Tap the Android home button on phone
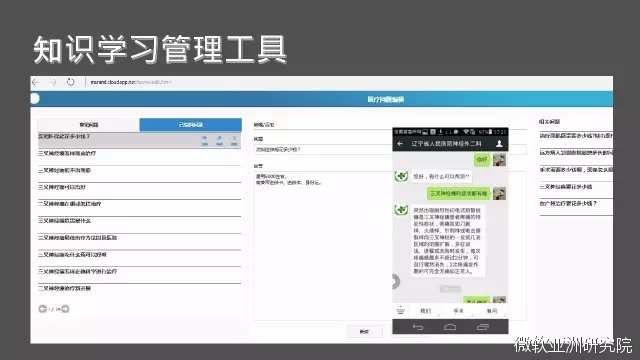Viewport: 640px width, 360px height. (450, 327)
